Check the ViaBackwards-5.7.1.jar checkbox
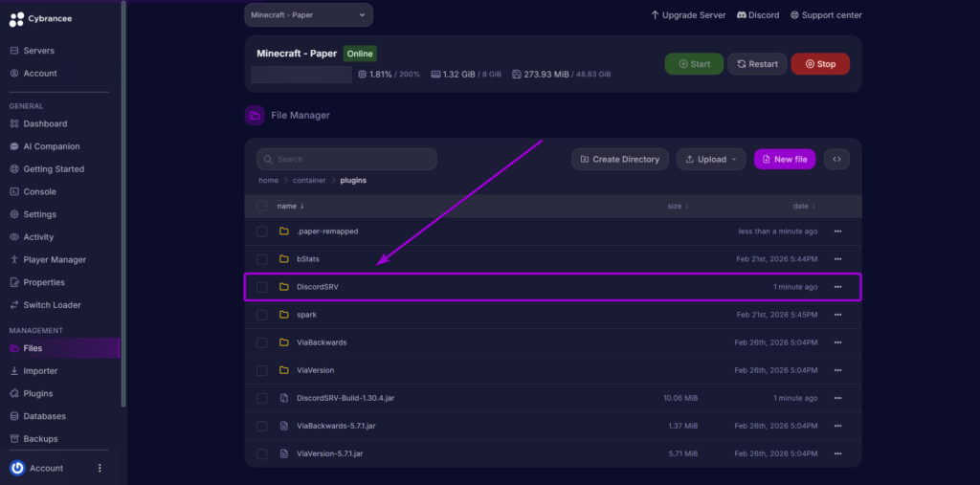 (x=262, y=427)
